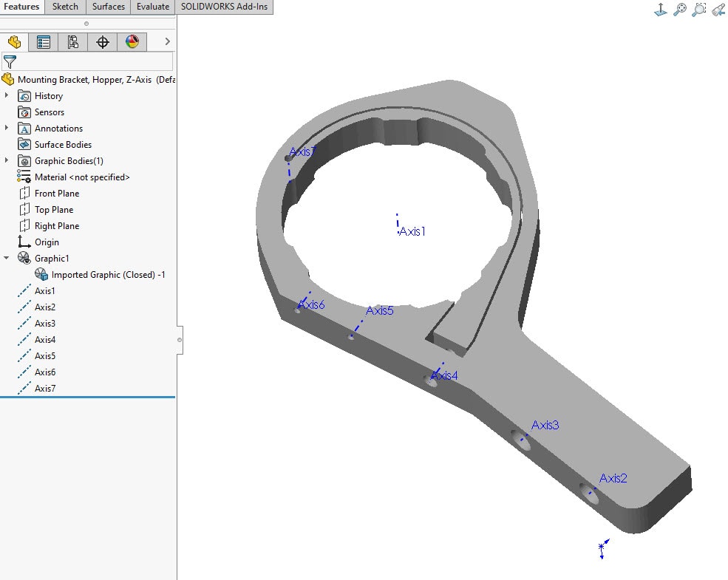Viewport: 728px width, 580px height.
Task: Select the History folder icon
Action: [x=24, y=96]
